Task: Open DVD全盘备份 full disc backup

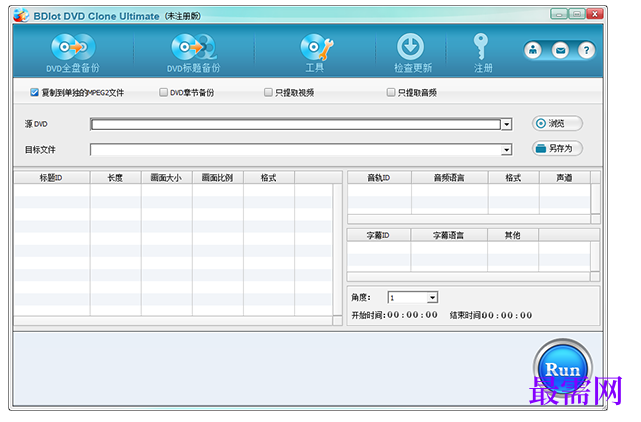Action: click(73, 54)
